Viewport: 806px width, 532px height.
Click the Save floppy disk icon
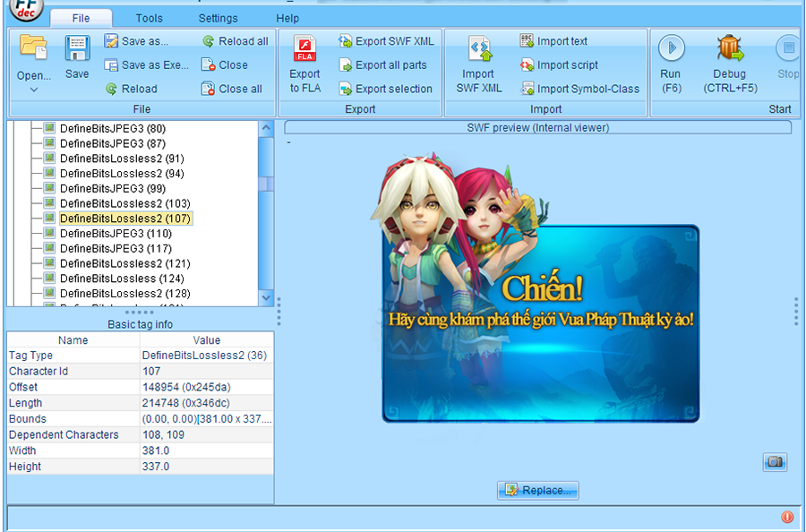[78, 47]
